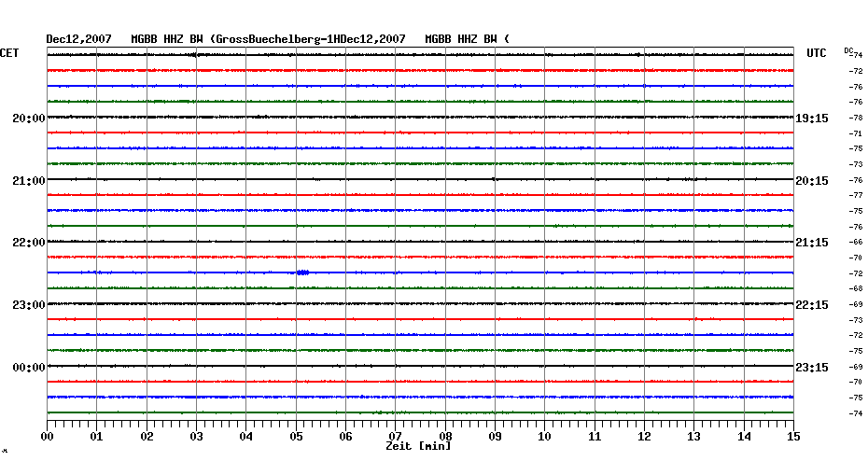This screenshot has height=461, width=868.
Task: Click the DC offset value -77
Action: click(856, 195)
